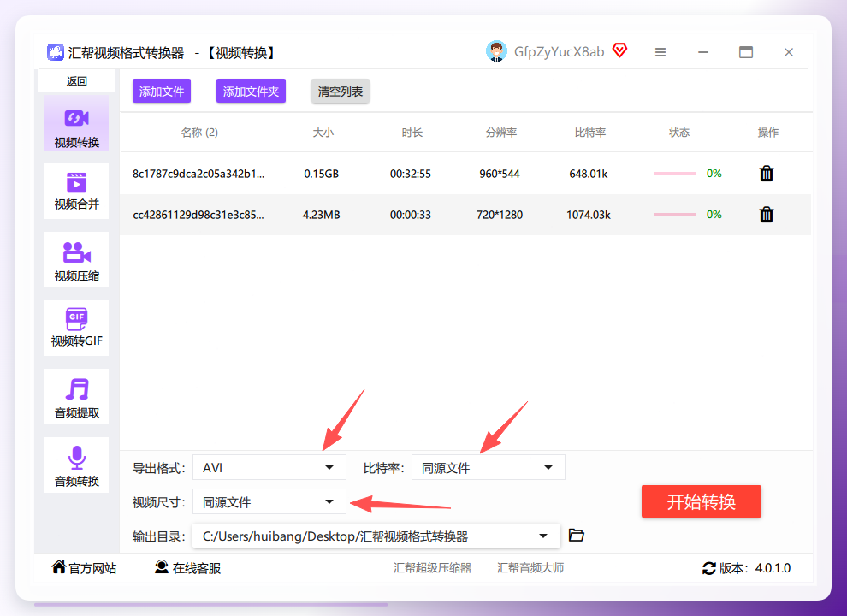Open 汇帮超级压缩器 link
The image size is (847, 616).
[432, 568]
